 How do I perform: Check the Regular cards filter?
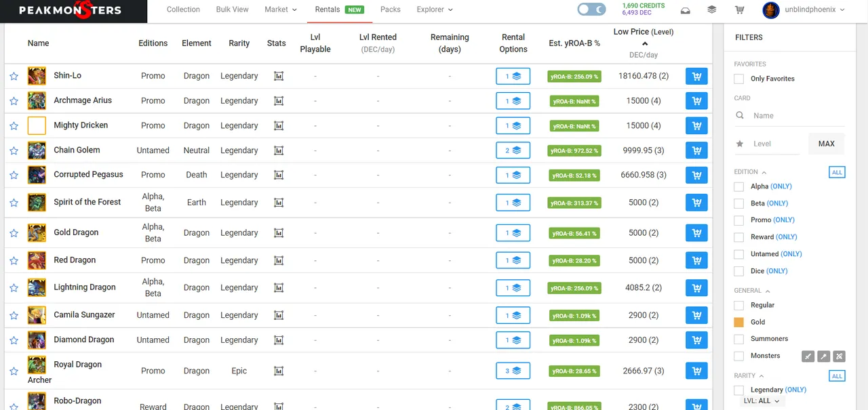(x=739, y=305)
